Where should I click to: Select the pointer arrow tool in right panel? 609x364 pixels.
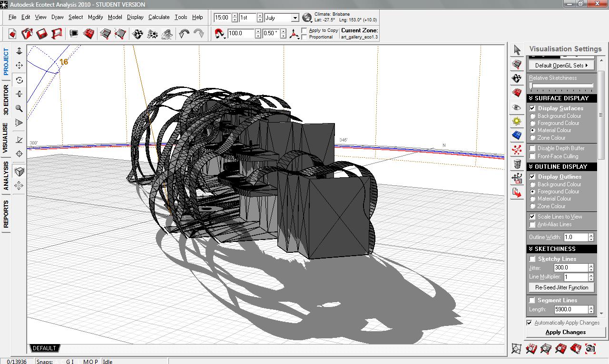[x=517, y=49]
